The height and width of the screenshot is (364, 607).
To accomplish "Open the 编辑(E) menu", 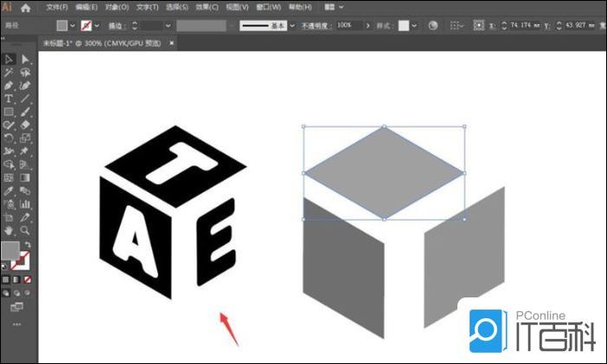I will tap(86, 8).
